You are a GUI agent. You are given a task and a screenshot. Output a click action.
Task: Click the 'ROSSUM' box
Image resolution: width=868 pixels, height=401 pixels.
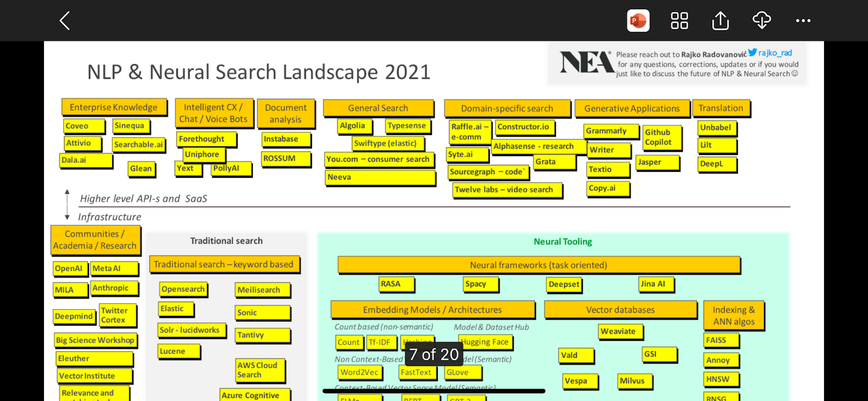click(x=286, y=159)
